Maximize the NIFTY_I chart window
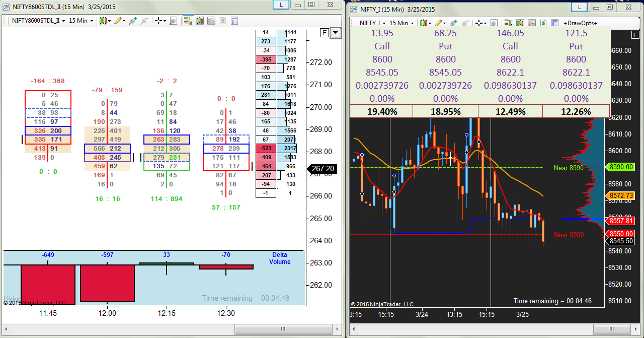The width and height of the screenshot is (644, 338). [x=609, y=8]
